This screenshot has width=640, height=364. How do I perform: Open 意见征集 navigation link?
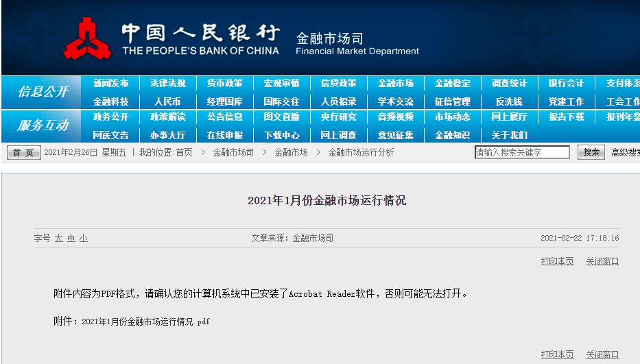(x=396, y=135)
